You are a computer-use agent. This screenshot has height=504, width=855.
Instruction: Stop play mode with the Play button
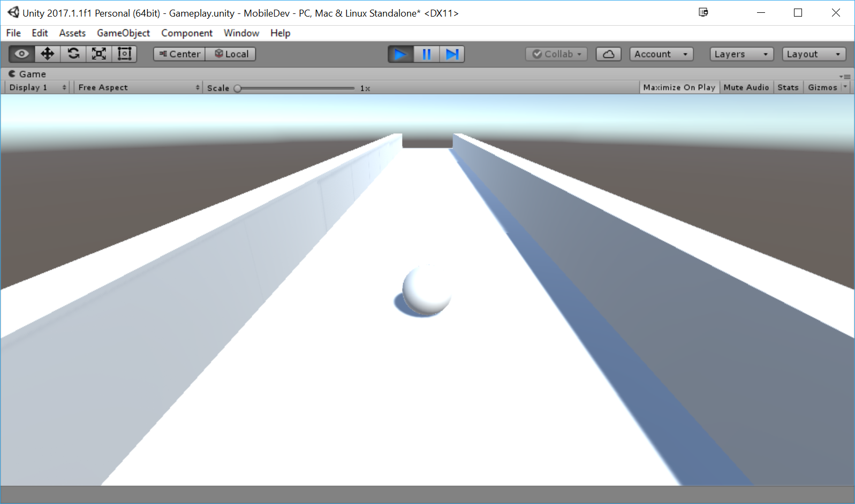(x=400, y=54)
